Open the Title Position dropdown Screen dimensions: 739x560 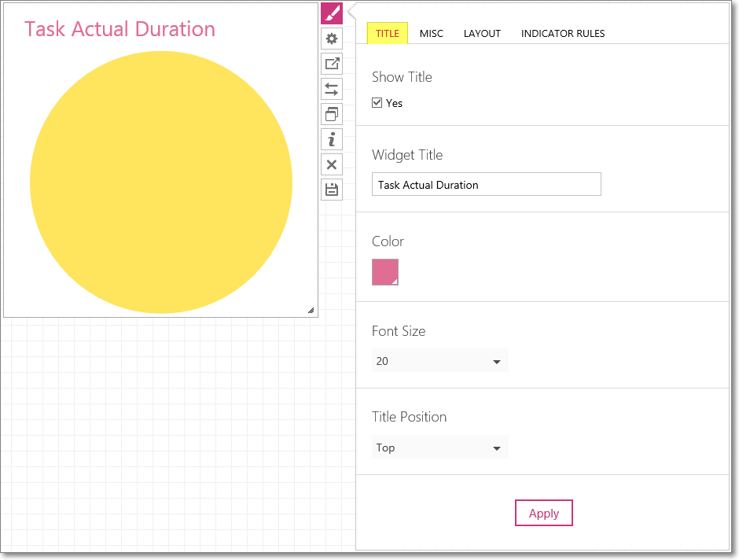pos(439,448)
